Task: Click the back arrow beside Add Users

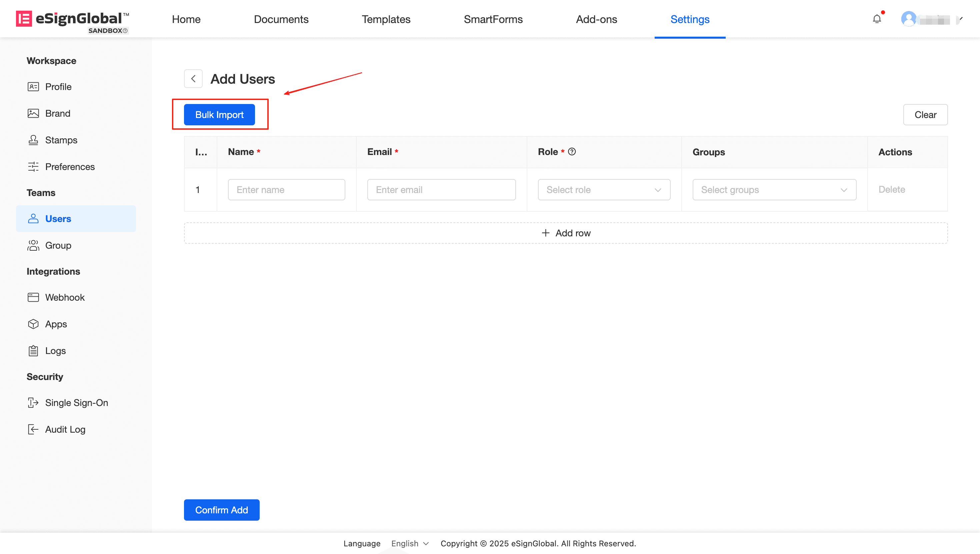Action: pos(193,79)
